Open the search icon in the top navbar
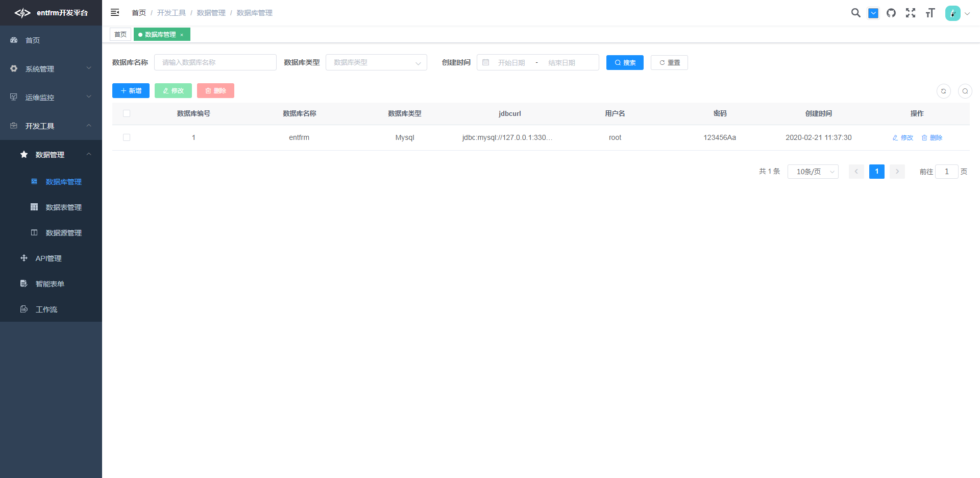 (856, 13)
